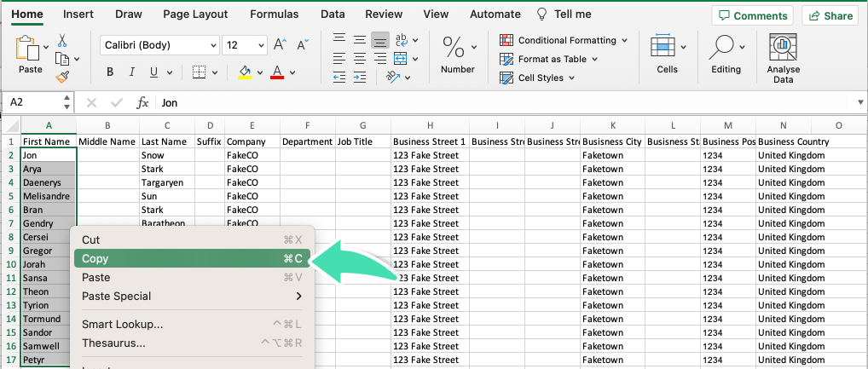The width and height of the screenshot is (868, 369).
Task: Click the Merge and Center icon
Action: (x=400, y=58)
